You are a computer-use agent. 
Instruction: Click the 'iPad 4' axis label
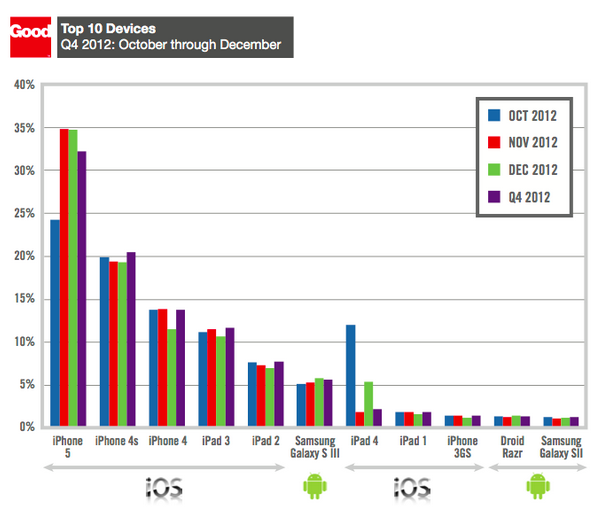coord(364,441)
